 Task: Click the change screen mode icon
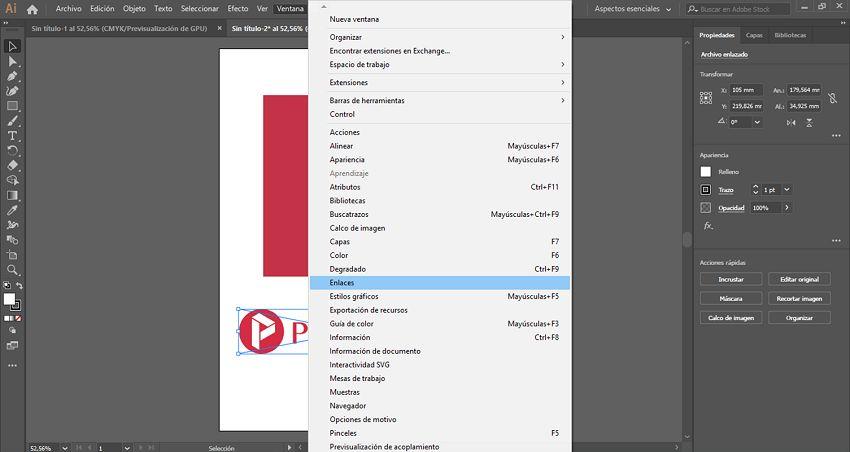click(x=12, y=345)
